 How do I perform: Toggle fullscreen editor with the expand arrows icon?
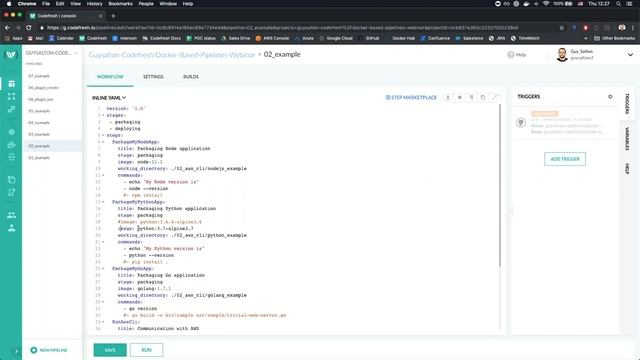pyautogui.click(x=495, y=98)
